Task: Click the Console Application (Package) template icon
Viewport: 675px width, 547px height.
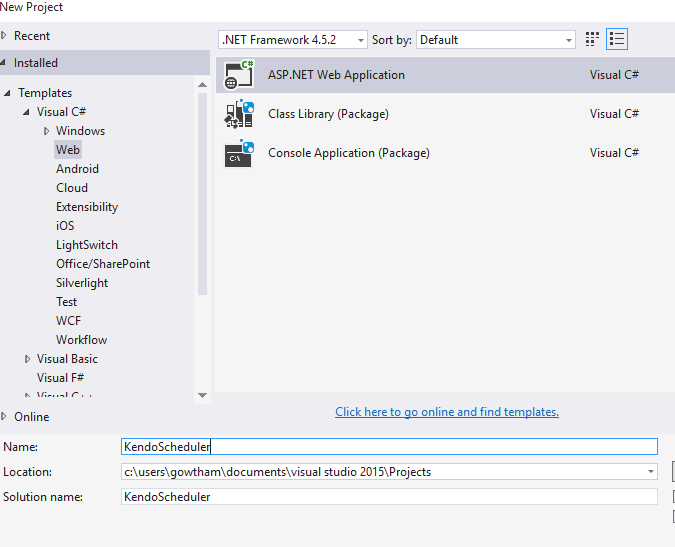Action: pos(239,153)
